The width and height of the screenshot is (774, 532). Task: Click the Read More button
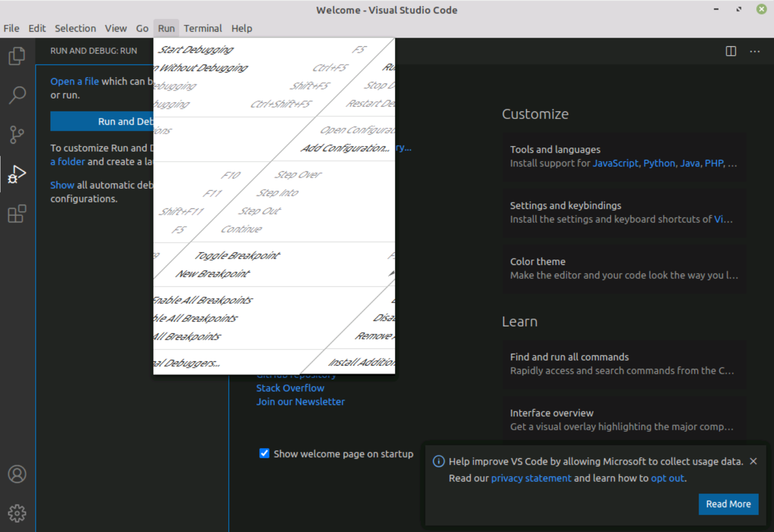728,504
